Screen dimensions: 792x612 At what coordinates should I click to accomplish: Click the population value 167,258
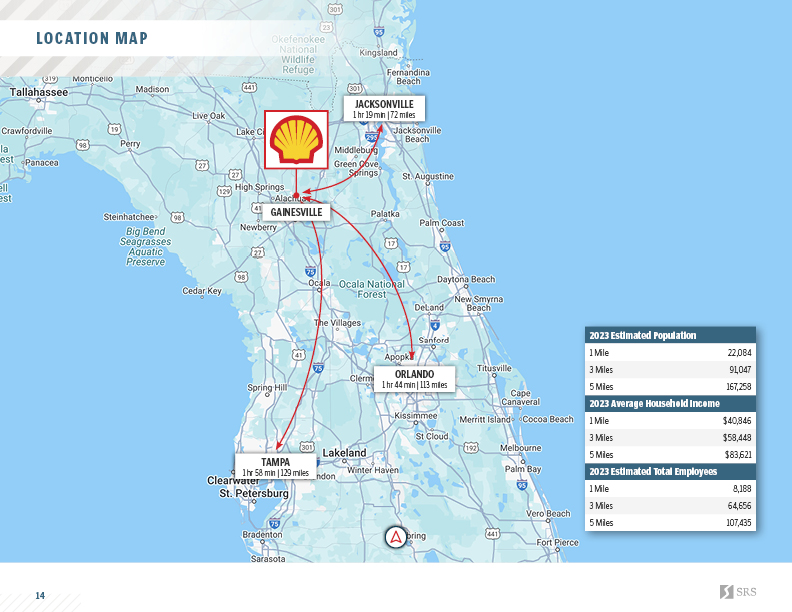738,387
